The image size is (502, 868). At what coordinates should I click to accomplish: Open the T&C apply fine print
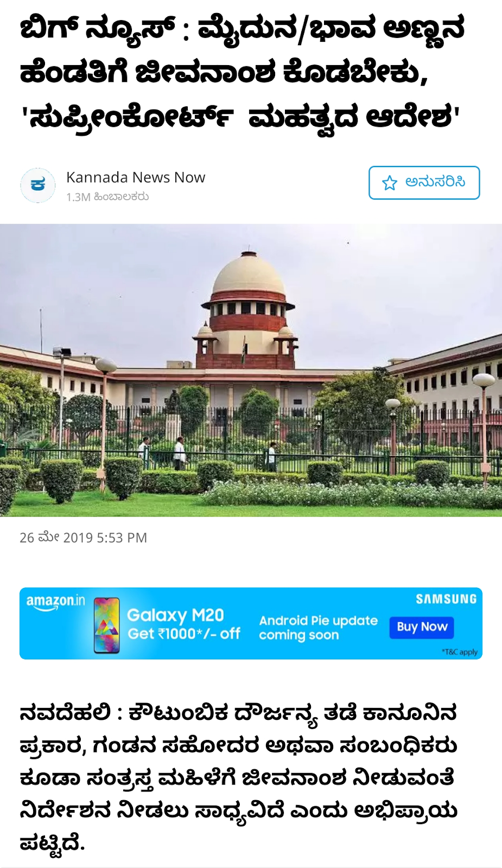[460, 652]
